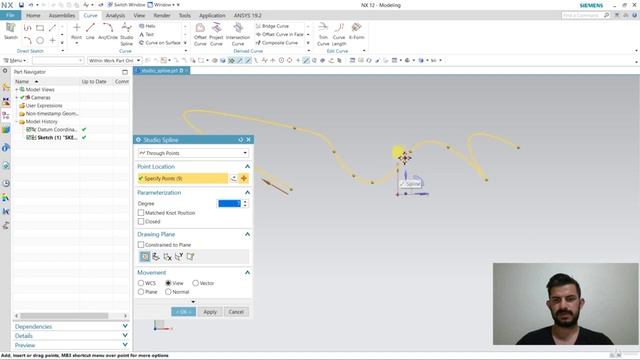The width and height of the screenshot is (640, 360).
Task: Select the Composite Curve command
Action: [277, 42]
